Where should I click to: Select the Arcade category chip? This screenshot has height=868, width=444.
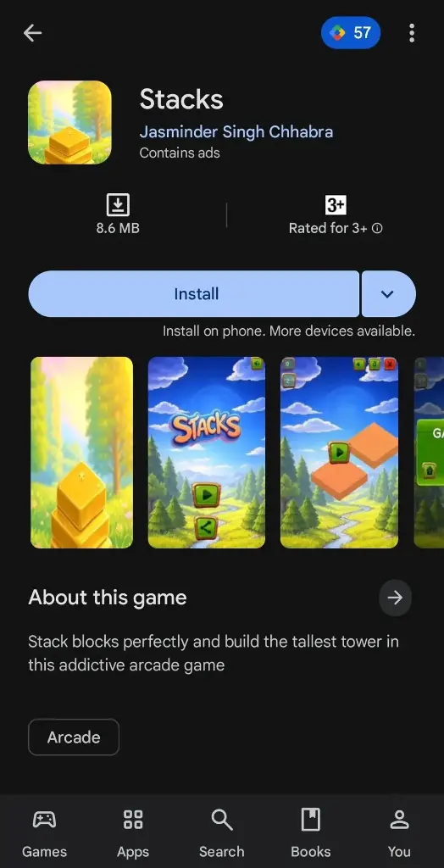tap(74, 737)
